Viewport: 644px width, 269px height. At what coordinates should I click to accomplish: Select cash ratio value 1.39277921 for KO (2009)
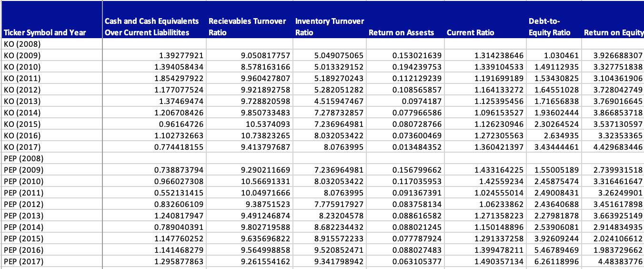(x=154, y=55)
